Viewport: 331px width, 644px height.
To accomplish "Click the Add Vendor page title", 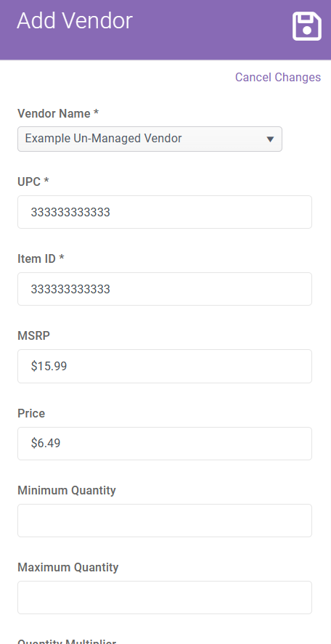I will click(74, 21).
